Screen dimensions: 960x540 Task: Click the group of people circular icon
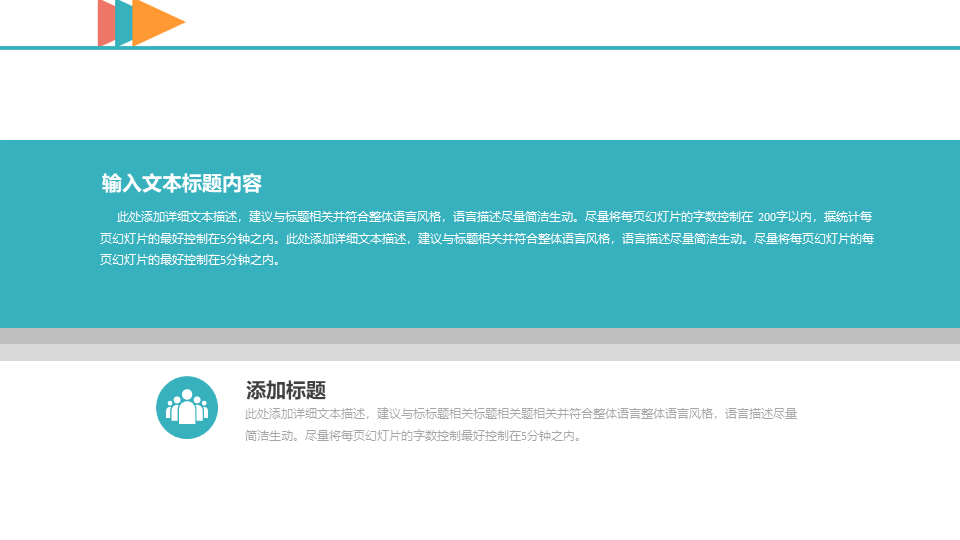click(187, 408)
